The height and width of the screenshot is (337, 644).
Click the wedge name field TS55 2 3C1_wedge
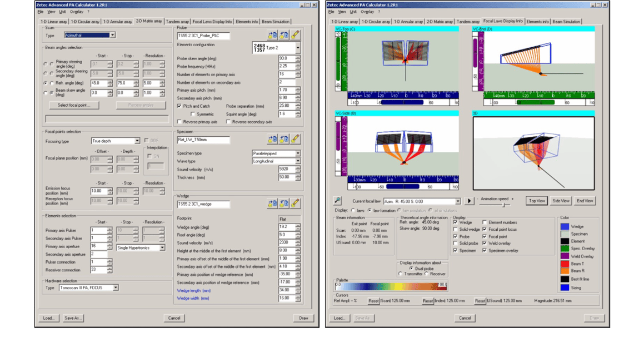(x=203, y=204)
